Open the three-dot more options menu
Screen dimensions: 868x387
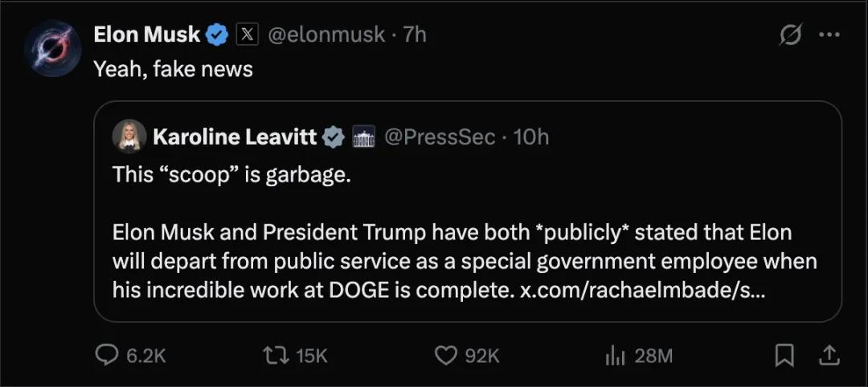tap(829, 35)
